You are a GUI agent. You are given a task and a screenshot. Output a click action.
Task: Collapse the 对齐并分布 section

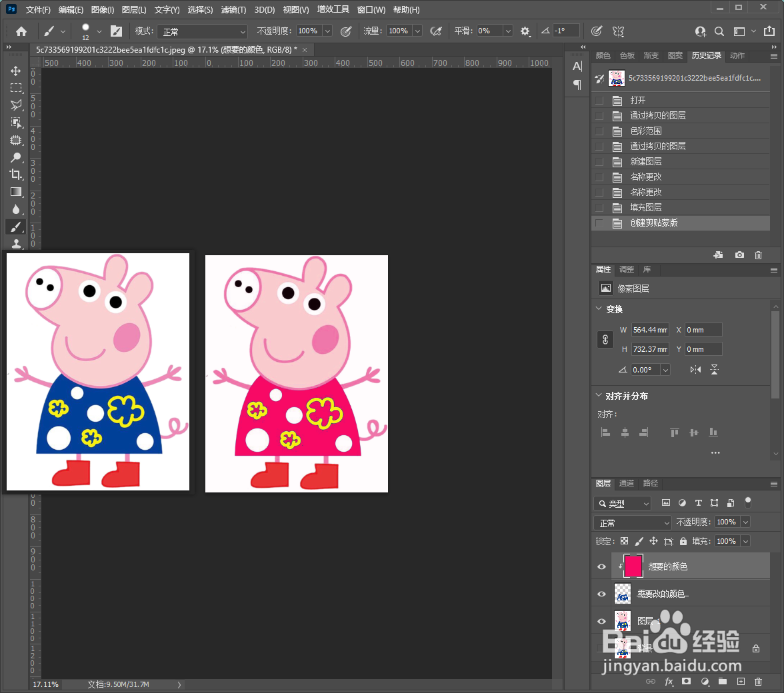pyautogui.click(x=599, y=396)
